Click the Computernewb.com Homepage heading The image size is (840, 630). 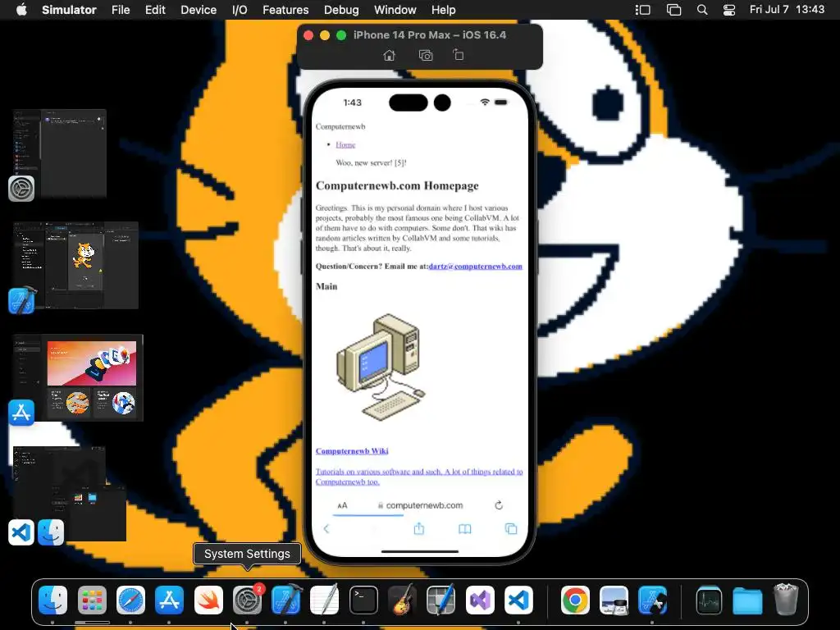(x=397, y=186)
